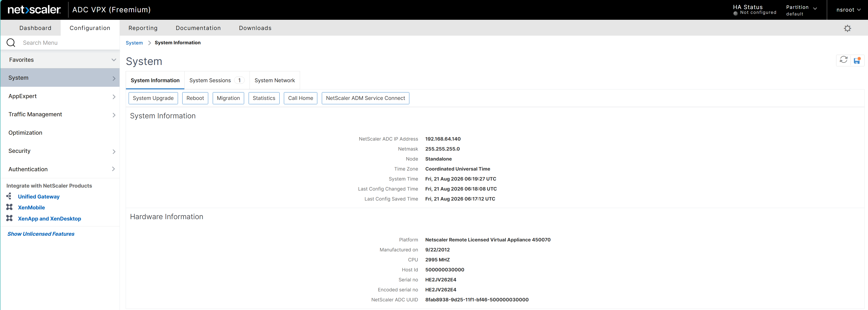The height and width of the screenshot is (310, 868).
Task: Open NetScaler ADM Service Connect
Action: (365, 98)
